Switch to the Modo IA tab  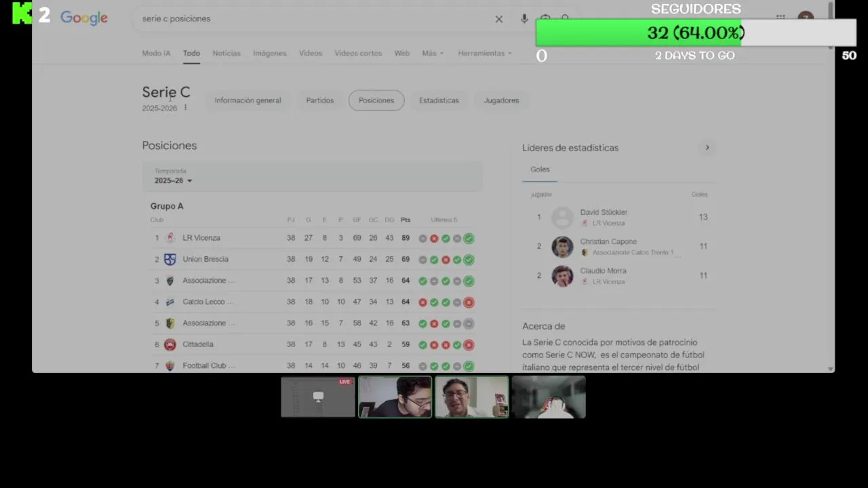coord(156,53)
